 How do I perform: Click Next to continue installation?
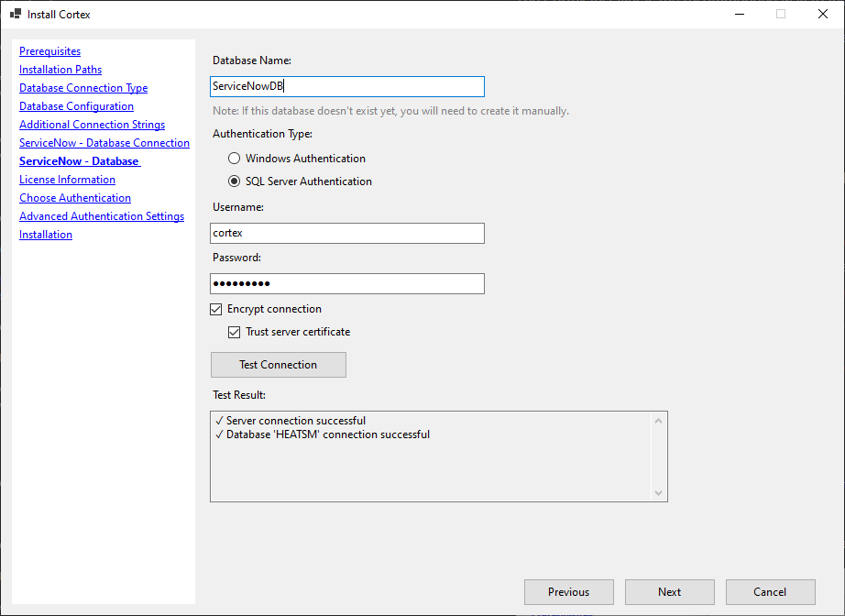coord(669,591)
